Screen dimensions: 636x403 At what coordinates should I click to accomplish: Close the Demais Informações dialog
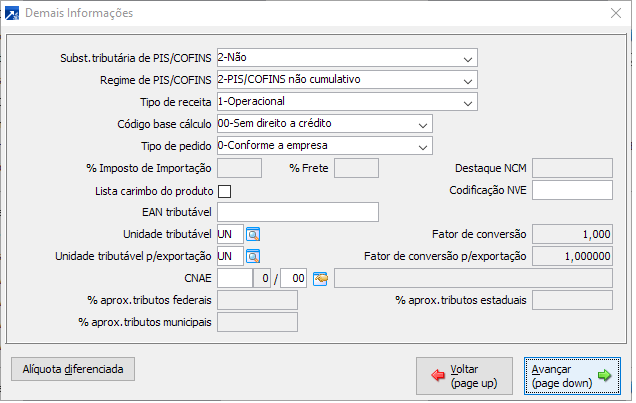pos(614,13)
